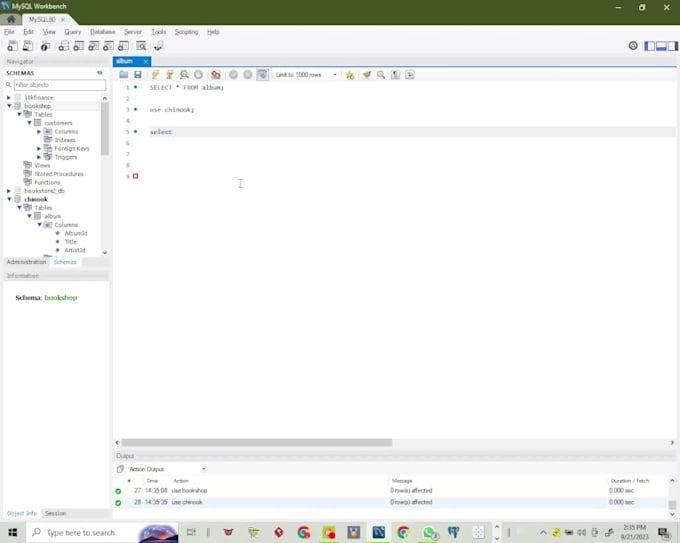The height and width of the screenshot is (543, 680).
Task: Toggle the autocommit mode button
Action: (x=262, y=75)
